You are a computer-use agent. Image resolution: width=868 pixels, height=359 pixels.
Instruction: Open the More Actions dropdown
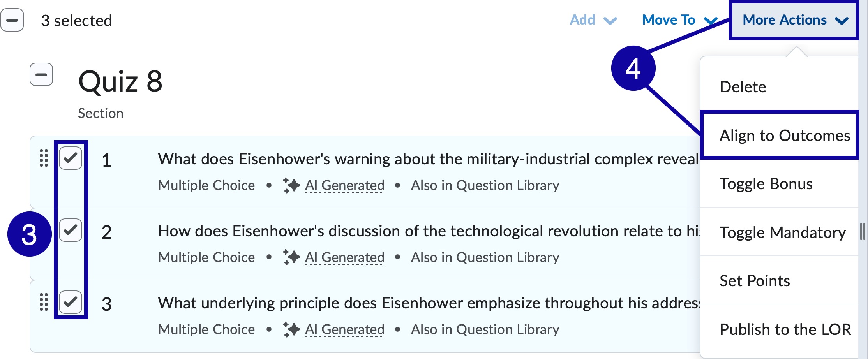coord(793,19)
